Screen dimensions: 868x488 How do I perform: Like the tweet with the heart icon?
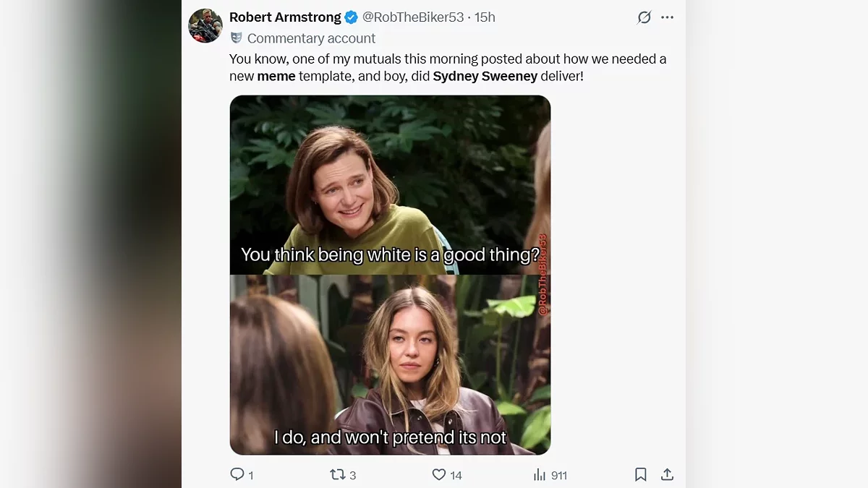[x=438, y=474]
